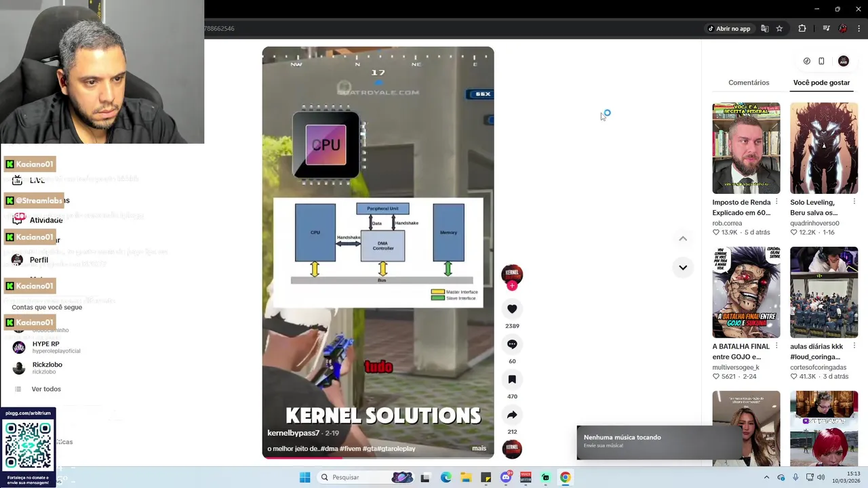Click the microphone icon in the system tray
Image resolution: width=868 pixels, height=488 pixels.
tap(795, 477)
